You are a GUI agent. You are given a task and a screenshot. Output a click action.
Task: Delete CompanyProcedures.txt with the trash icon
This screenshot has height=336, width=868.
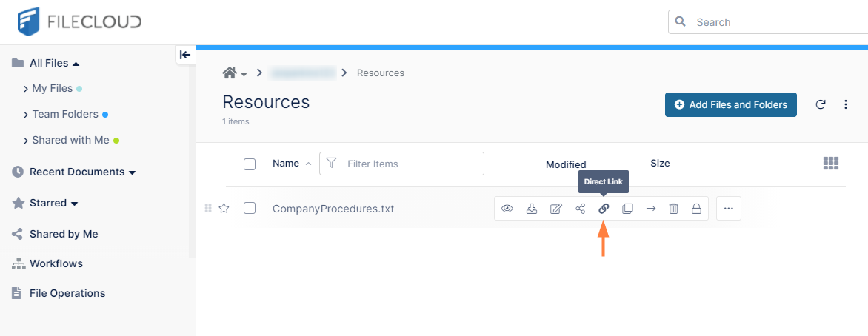(x=673, y=209)
